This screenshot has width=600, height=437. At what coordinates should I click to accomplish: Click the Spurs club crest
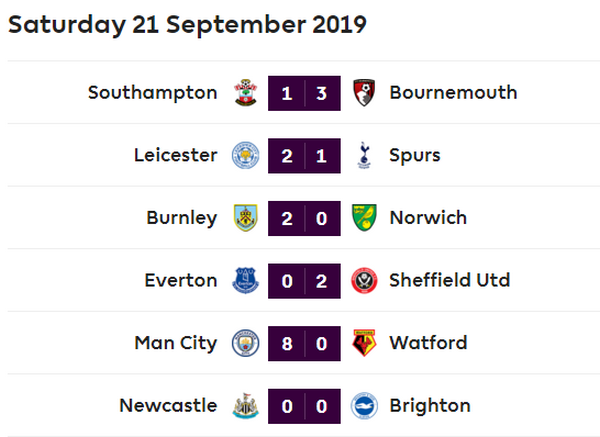(x=364, y=155)
